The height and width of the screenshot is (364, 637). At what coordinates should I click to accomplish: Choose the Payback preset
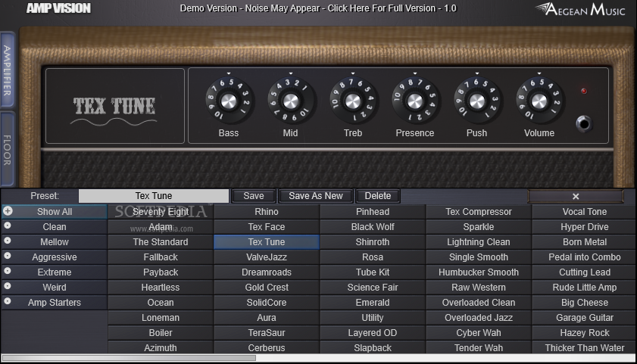(161, 272)
